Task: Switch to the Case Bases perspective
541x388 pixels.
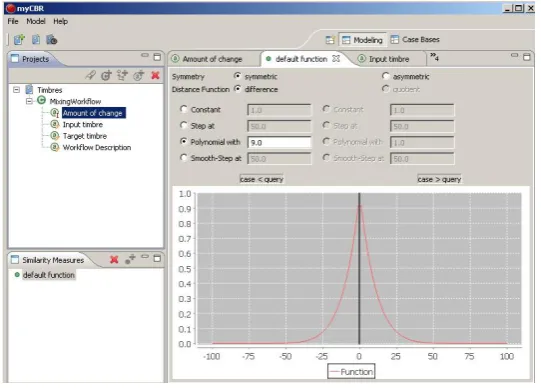Action: (415, 40)
